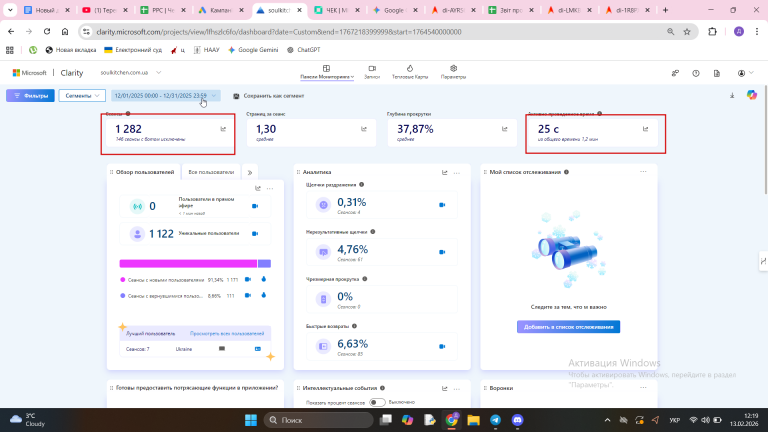
Task: Click Добавить в список отслеживания button
Action: pos(568,327)
